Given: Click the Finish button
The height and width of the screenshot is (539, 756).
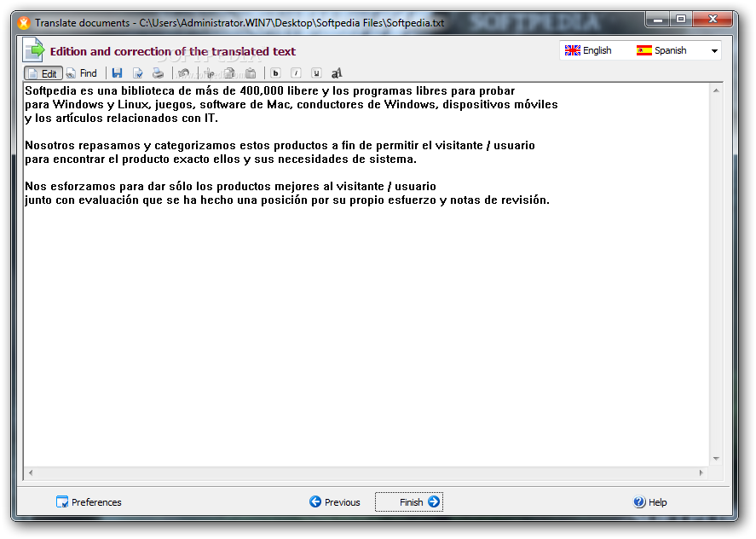Looking at the screenshot, I should click(409, 502).
